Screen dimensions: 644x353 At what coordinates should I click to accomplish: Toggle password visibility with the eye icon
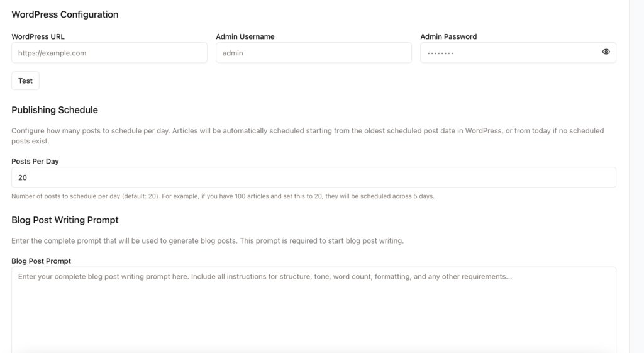[x=606, y=52]
